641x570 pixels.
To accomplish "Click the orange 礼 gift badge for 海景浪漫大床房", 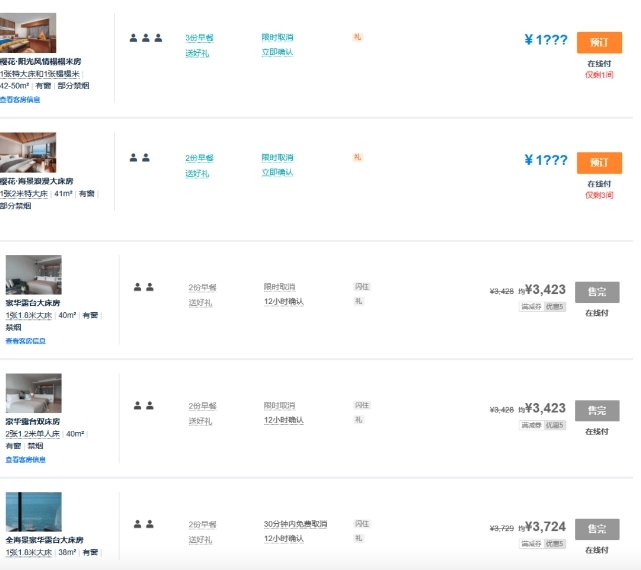I will [357, 157].
